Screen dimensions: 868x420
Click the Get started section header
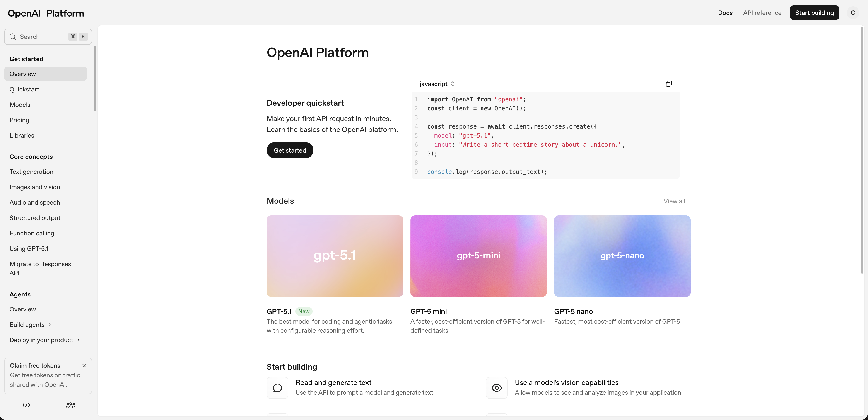coord(26,59)
